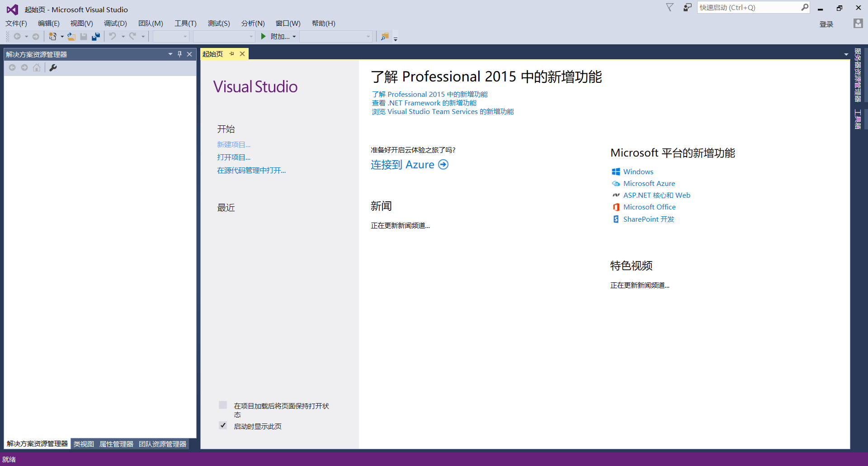This screenshot has height=466, width=868.
Task: Switch to the 属性管理器 tab
Action: tap(116, 444)
